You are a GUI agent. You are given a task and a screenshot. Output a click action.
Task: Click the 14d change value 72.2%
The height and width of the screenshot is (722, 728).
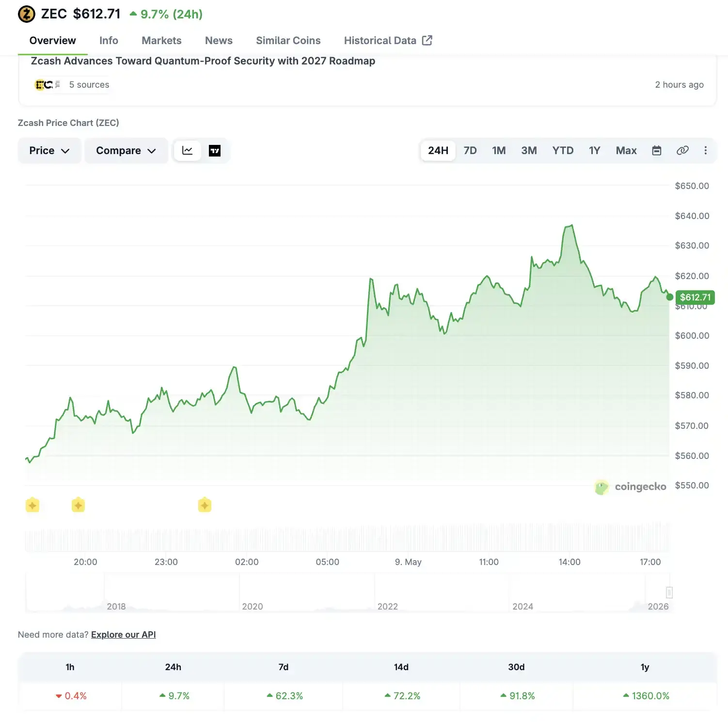[x=402, y=696]
